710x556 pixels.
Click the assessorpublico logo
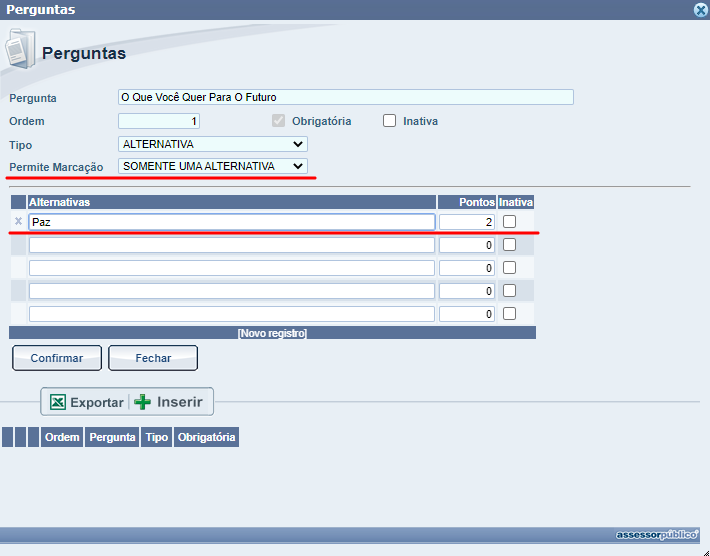click(656, 535)
